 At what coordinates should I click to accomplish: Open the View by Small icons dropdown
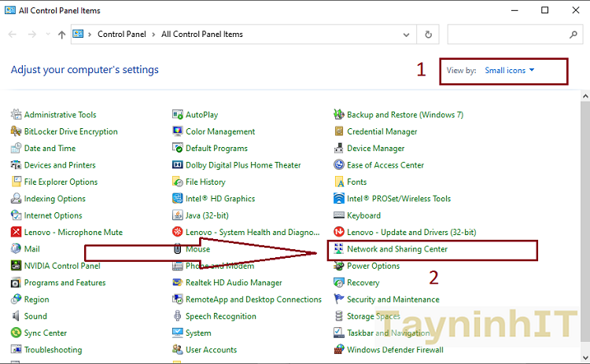point(509,71)
